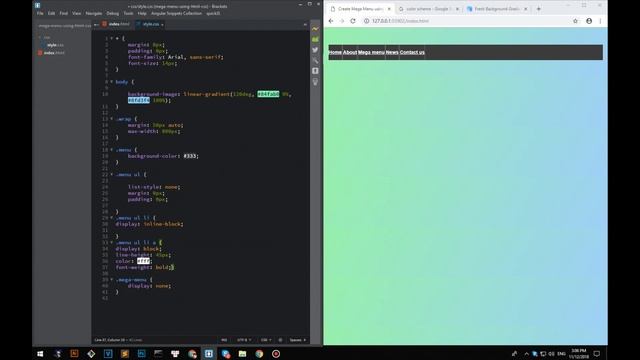Click the blue #8fd3f4 color swatch in code
640x360 pixels.
click(138, 100)
